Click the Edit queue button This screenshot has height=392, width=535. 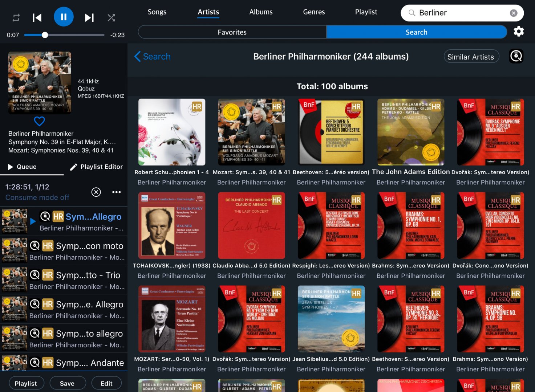[106, 383]
